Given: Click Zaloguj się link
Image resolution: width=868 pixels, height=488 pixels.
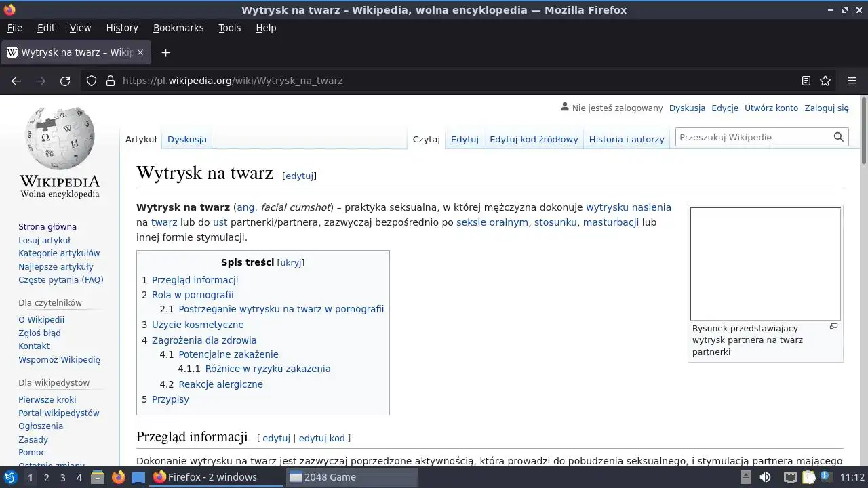Looking at the screenshot, I should pos(827,108).
